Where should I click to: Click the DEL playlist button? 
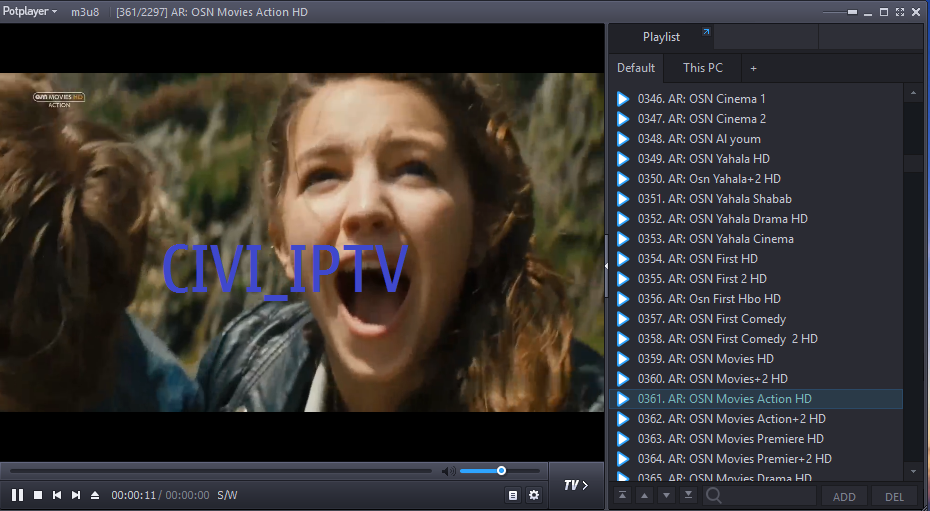[894, 497]
